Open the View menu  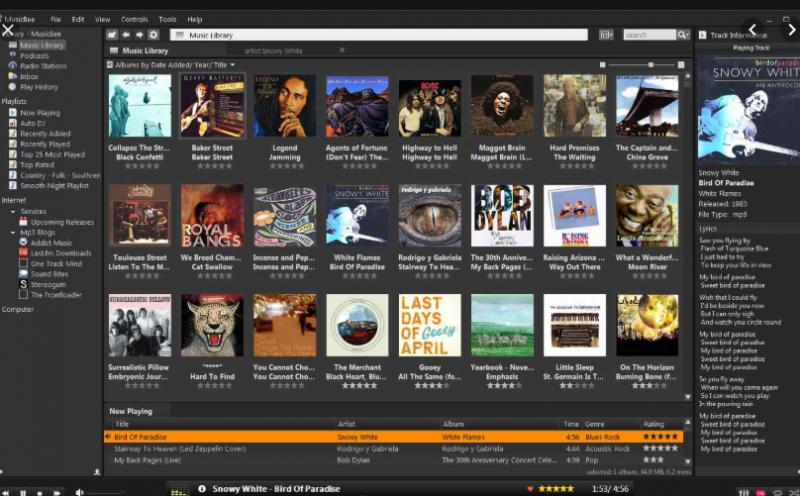click(x=103, y=19)
